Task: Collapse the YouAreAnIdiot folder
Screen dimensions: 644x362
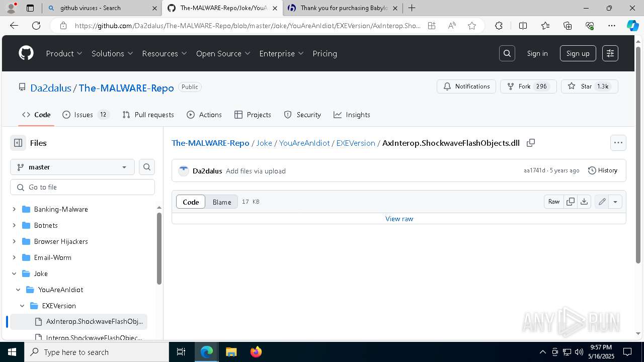Action: pos(18,290)
